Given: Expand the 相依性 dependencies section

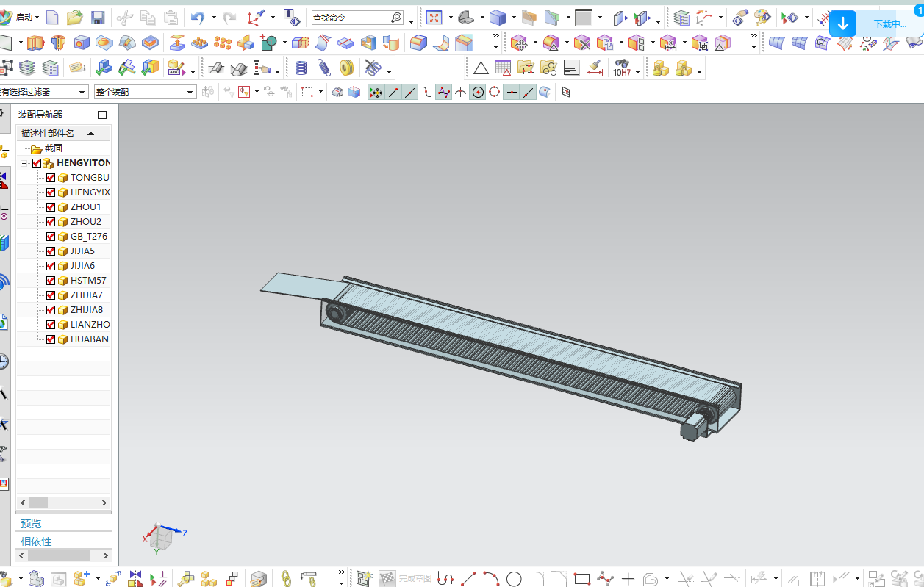Looking at the screenshot, I should (x=36, y=541).
